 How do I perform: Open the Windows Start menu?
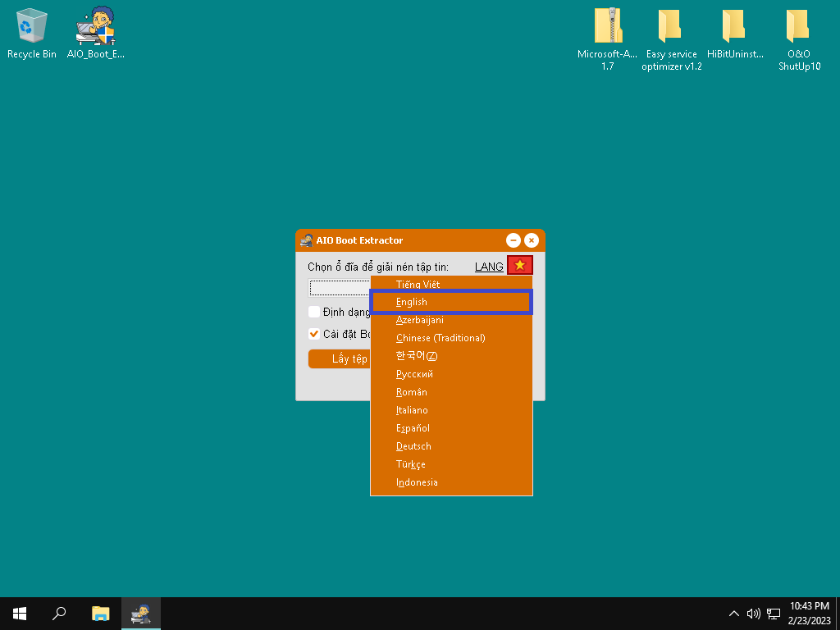pyautogui.click(x=20, y=613)
